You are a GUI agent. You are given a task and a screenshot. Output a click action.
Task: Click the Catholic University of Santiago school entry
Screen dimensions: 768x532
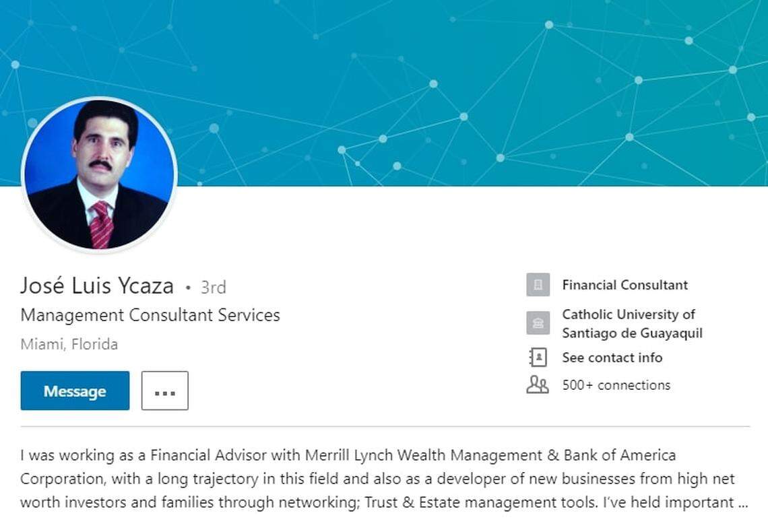[629, 323]
